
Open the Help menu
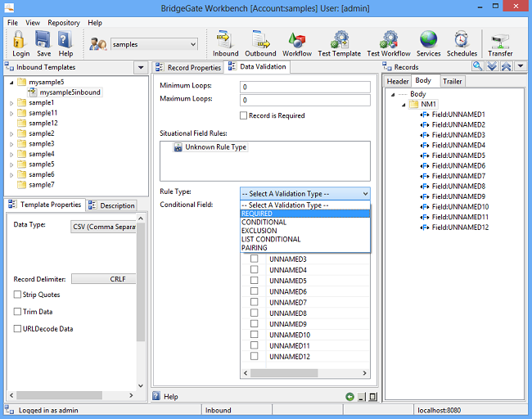[95, 23]
